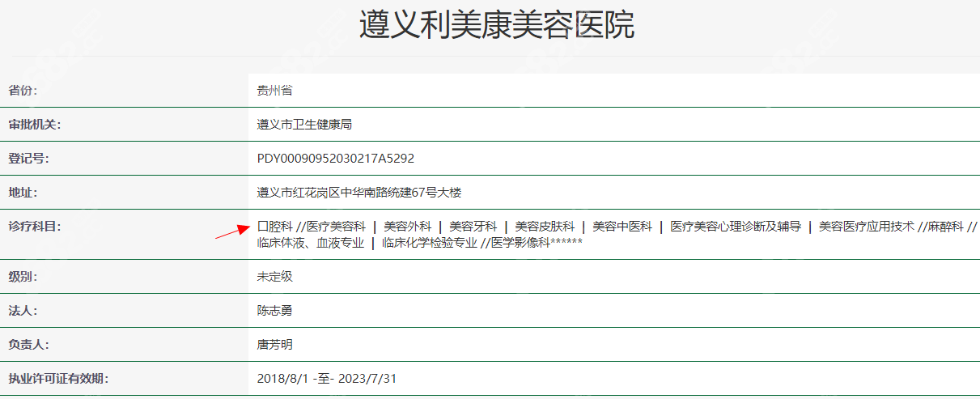The image size is (980, 399).
Task: Click the 美容医疗应用技术 entry
Action: click(x=867, y=227)
